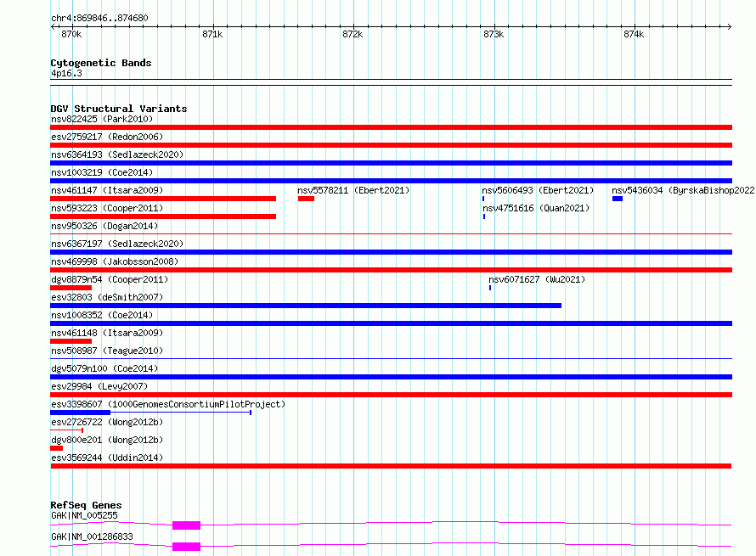
Task: Click the dgv8879n54 (Cooper2011) label
Action: pyautogui.click(x=110, y=279)
